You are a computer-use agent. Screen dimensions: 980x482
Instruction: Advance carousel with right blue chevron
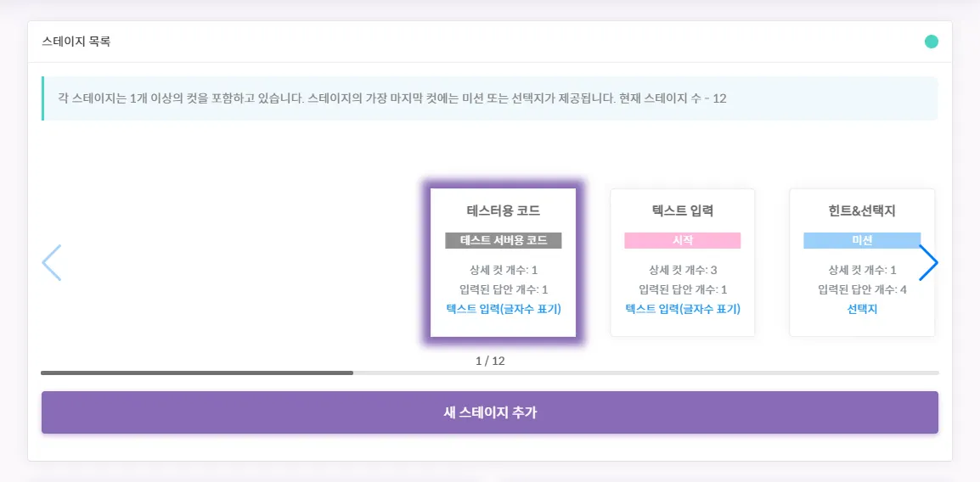927,263
